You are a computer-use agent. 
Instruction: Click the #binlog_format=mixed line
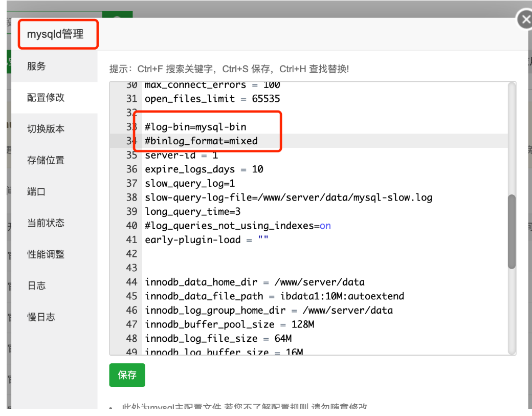click(x=201, y=141)
